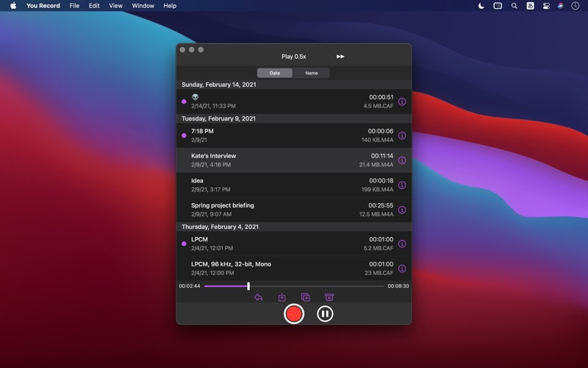Viewport: 588px width, 368px height.
Task: Select the LPCM, 96 kHz, 32-bit, Mono recording
Action: click(x=279, y=269)
